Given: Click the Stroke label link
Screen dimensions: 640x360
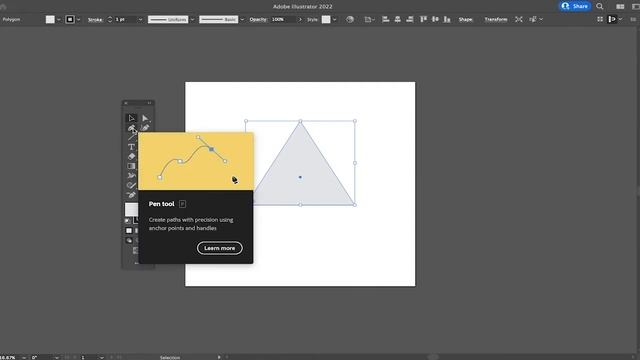Looking at the screenshot, I should (95, 20).
